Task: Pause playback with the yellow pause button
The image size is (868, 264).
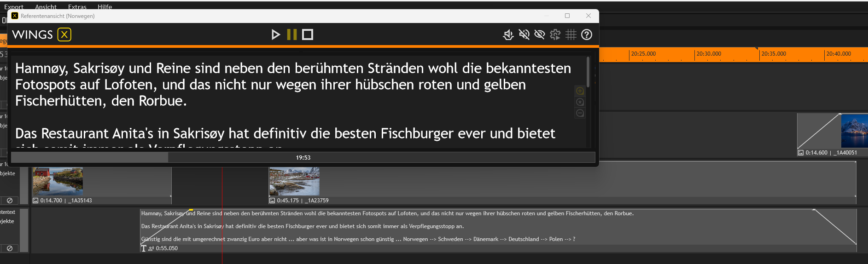Action: click(x=291, y=34)
